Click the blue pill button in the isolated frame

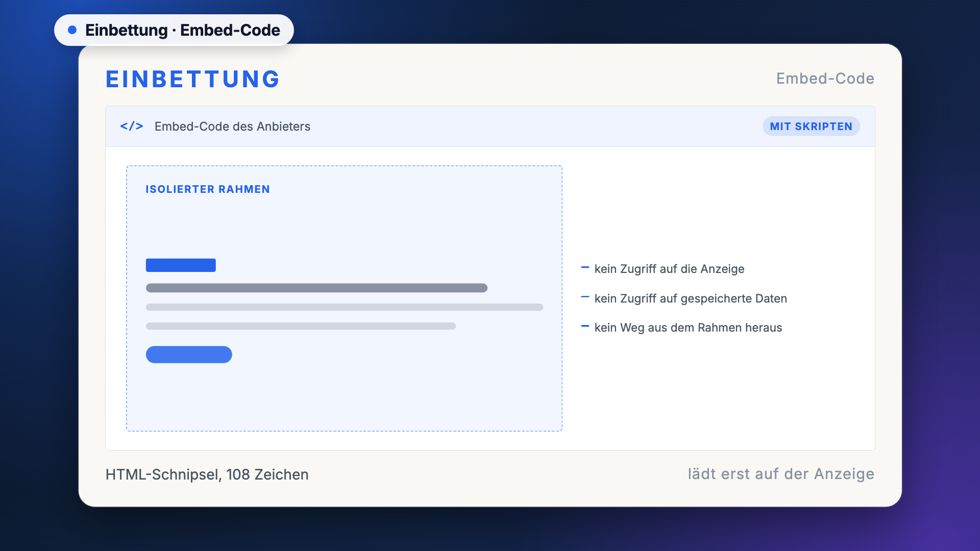(x=189, y=355)
